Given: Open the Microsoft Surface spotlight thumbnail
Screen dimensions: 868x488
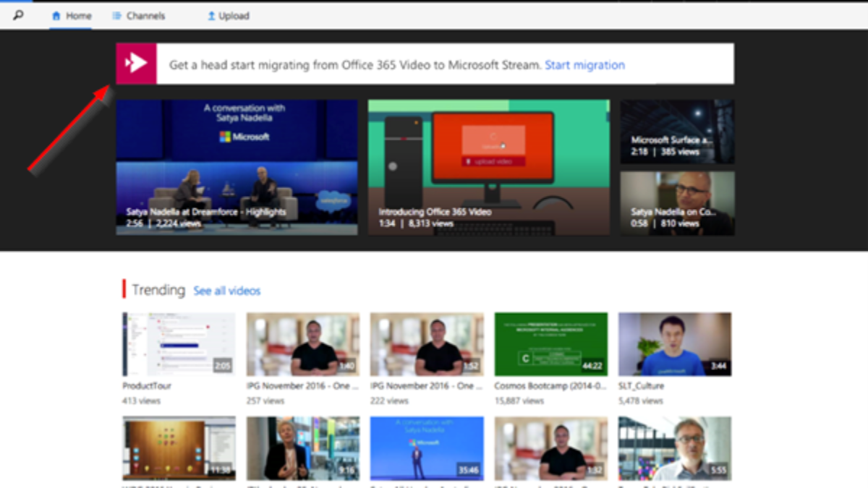Looking at the screenshot, I should 677,132.
